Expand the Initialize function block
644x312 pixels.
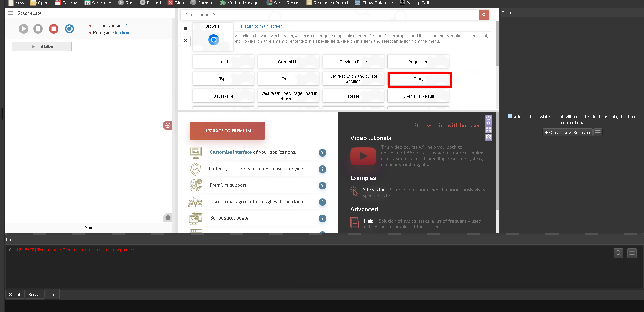(42, 47)
